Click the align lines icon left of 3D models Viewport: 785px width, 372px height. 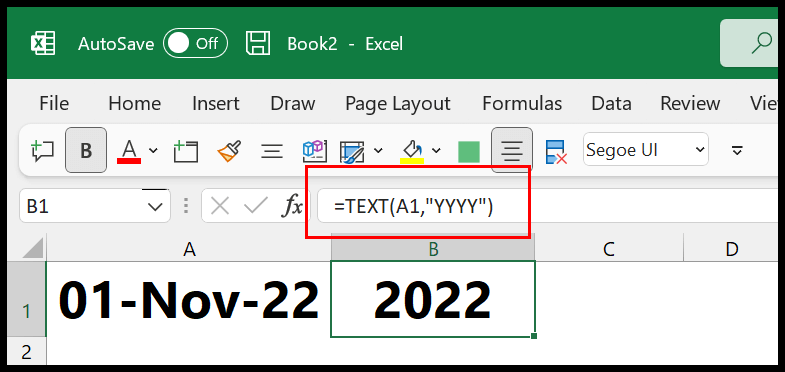pyautogui.click(x=272, y=150)
